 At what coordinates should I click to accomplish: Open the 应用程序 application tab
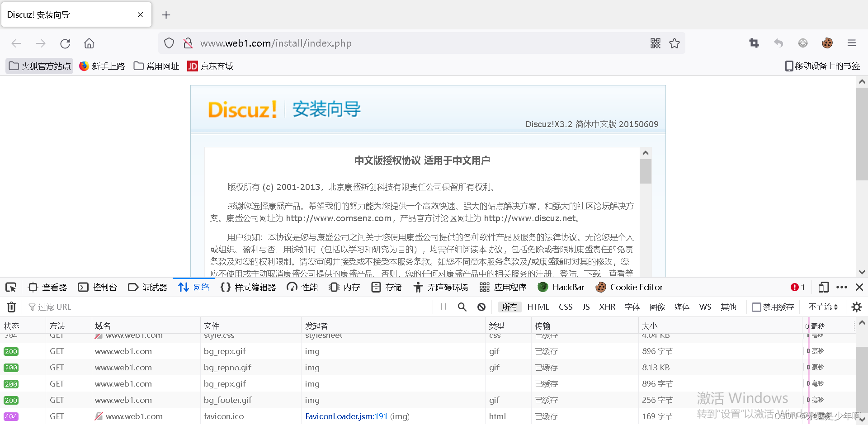point(503,287)
